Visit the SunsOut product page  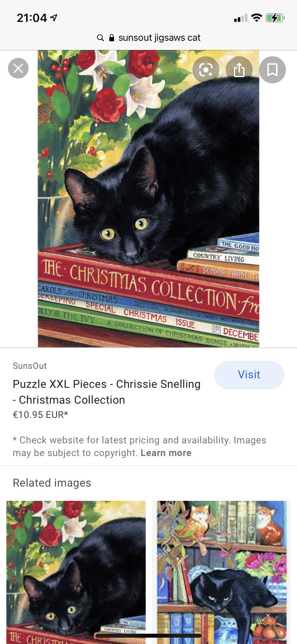tap(249, 375)
